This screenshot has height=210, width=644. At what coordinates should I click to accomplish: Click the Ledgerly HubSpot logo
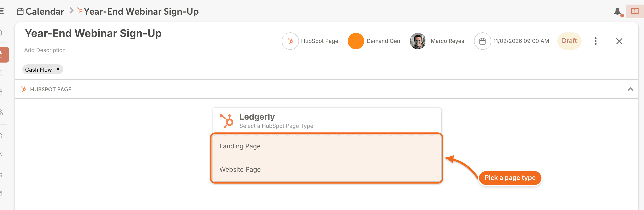tap(227, 121)
